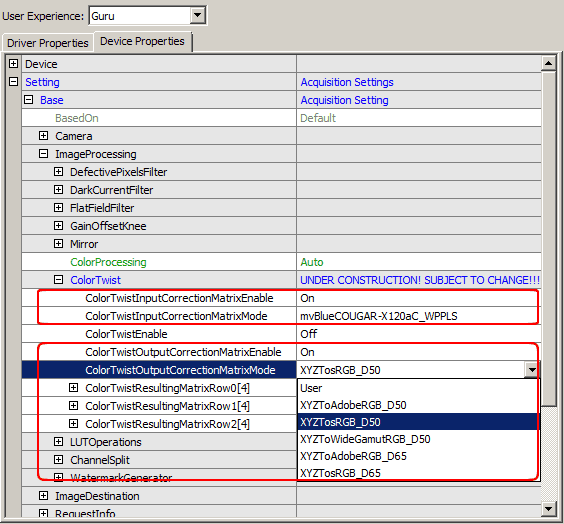
Task: Open the User Experience combo box
Action: 148,15
